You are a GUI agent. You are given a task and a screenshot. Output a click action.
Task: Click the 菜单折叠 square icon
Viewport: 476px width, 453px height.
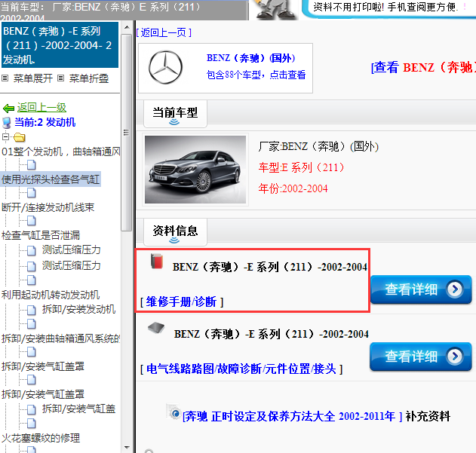point(60,78)
